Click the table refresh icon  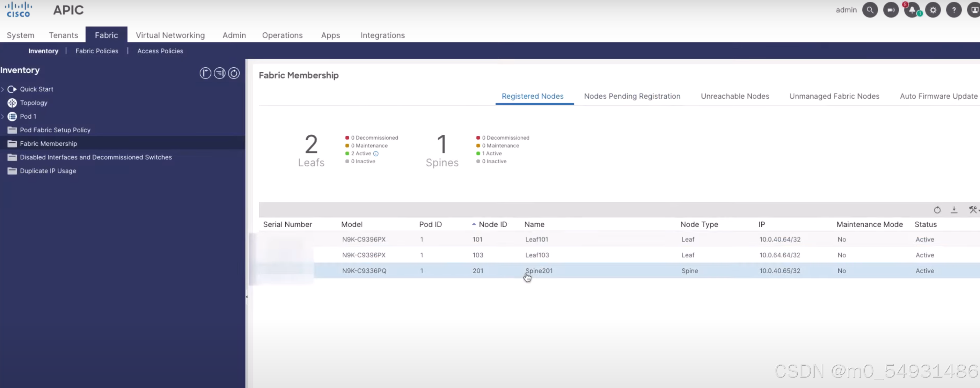coord(937,210)
